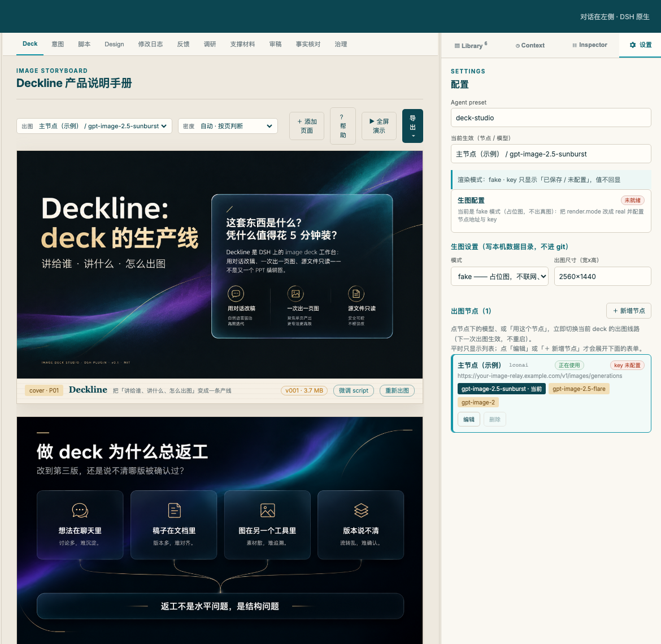This screenshot has height=644, width=661.
Task: Open the 修改日志 tab
Action: pyautogui.click(x=150, y=44)
